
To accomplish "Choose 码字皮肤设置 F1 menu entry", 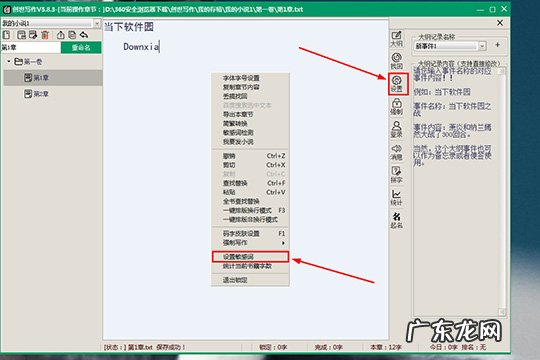I will pyautogui.click(x=250, y=234).
